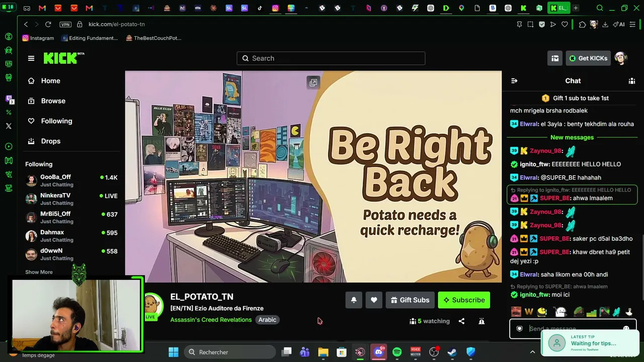Open d0wwN followed channel
The height and width of the screenshot is (362, 644).
(x=71, y=254)
